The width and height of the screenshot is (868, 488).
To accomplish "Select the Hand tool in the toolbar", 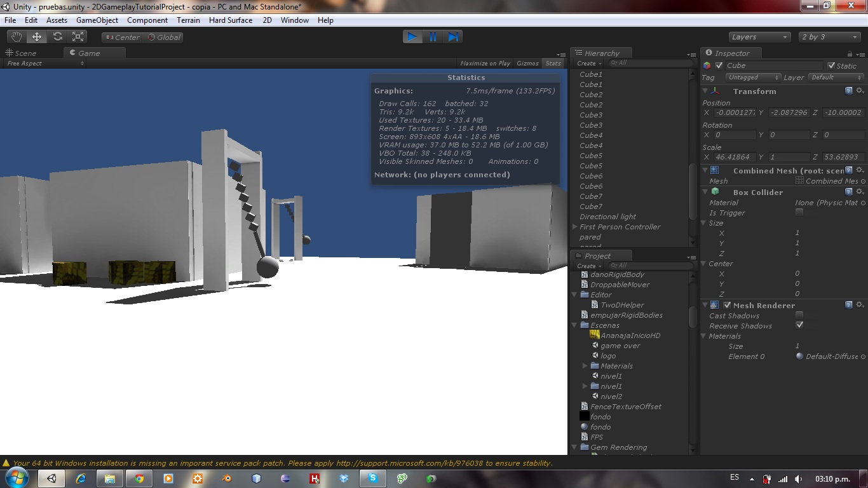I will pyautogui.click(x=16, y=36).
